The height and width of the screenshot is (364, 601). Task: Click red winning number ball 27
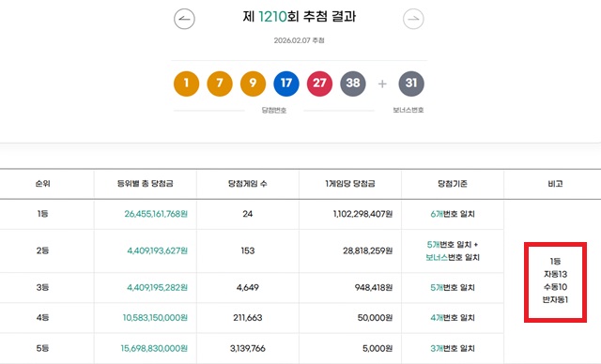319,83
